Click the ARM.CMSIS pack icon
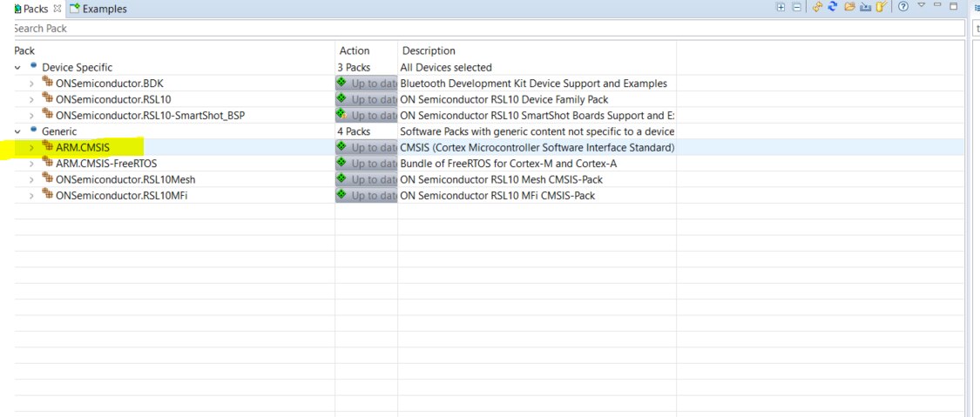980x417 pixels. point(48,147)
